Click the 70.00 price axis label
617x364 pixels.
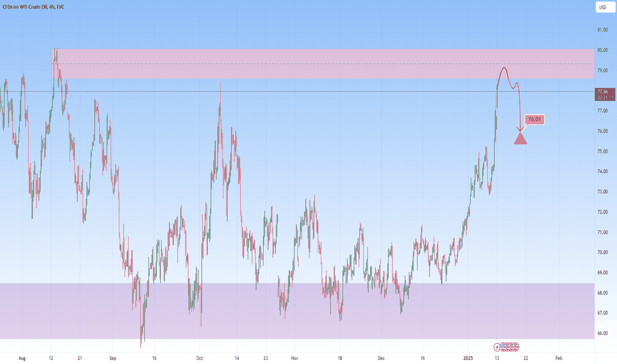[602, 252]
